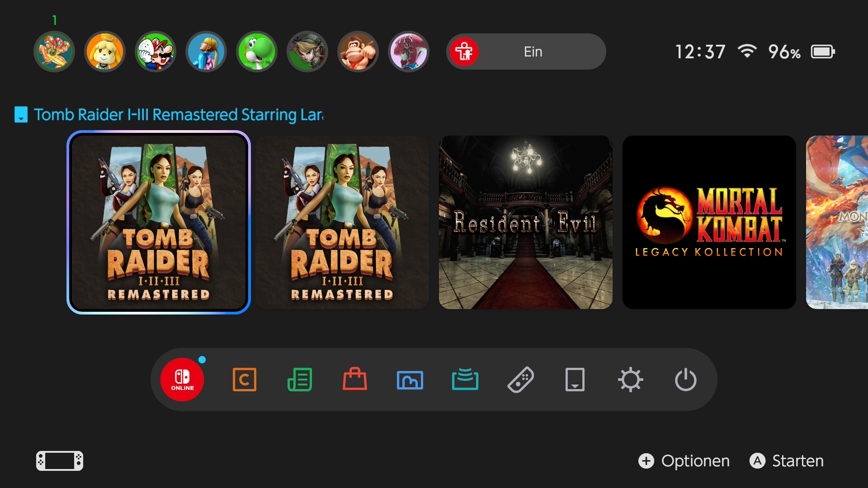Select Mortal Kombat Legacy Kollection tile
The image size is (868, 488).
(x=709, y=222)
